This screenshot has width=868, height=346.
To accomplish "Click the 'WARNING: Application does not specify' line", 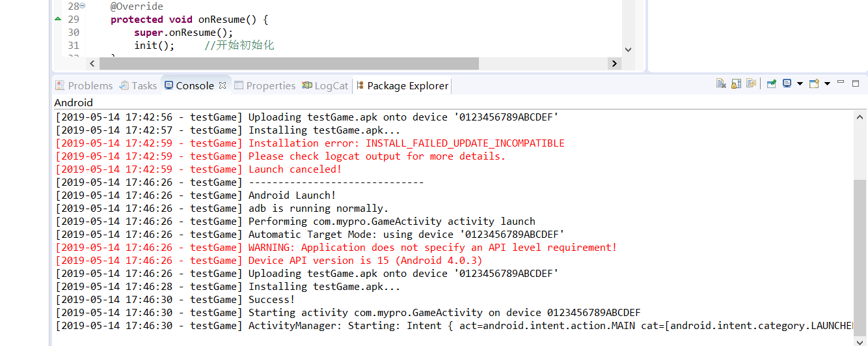I will tap(336, 248).
